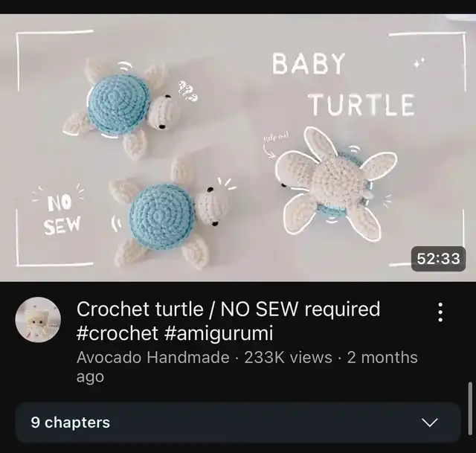Screen dimensions: 476x453
Task: Click the BABY text in thumbnail
Action: (309, 64)
